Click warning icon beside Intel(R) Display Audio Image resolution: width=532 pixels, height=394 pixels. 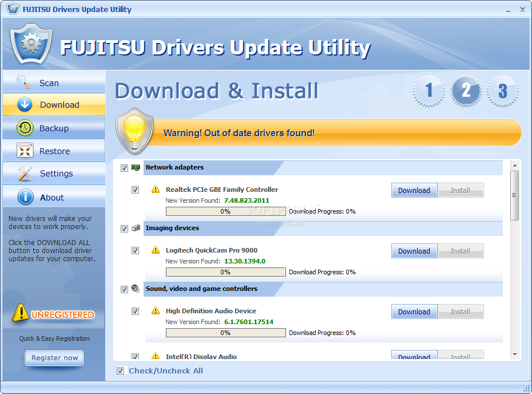(x=156, y=356)
